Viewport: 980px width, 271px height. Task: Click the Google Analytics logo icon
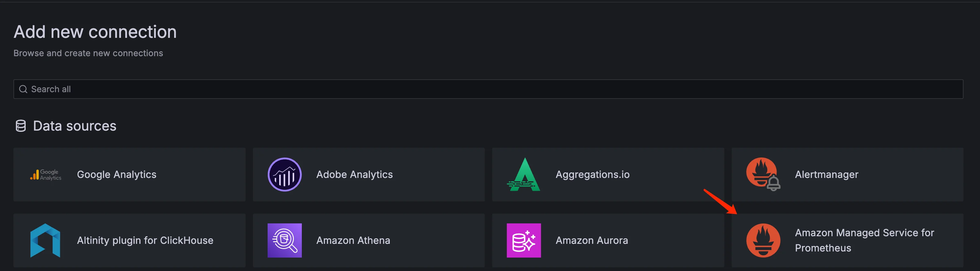45,175
